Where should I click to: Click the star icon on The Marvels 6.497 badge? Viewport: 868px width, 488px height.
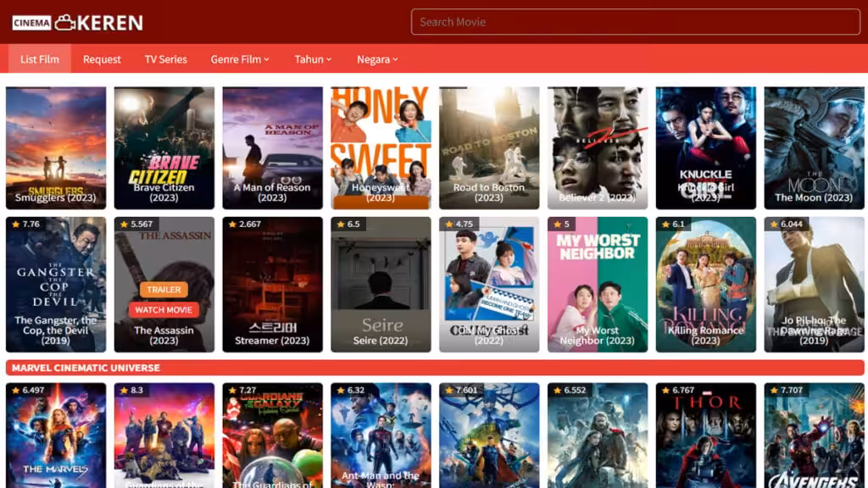point(17,391)
